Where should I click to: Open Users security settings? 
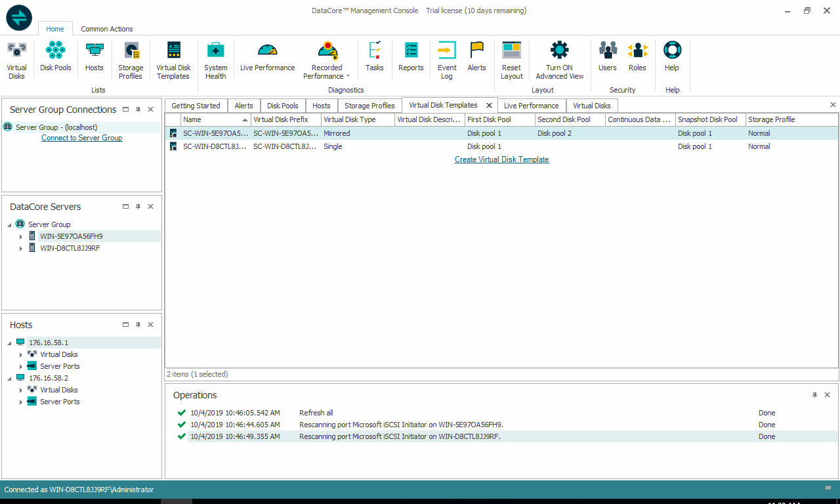coord(608,56)
